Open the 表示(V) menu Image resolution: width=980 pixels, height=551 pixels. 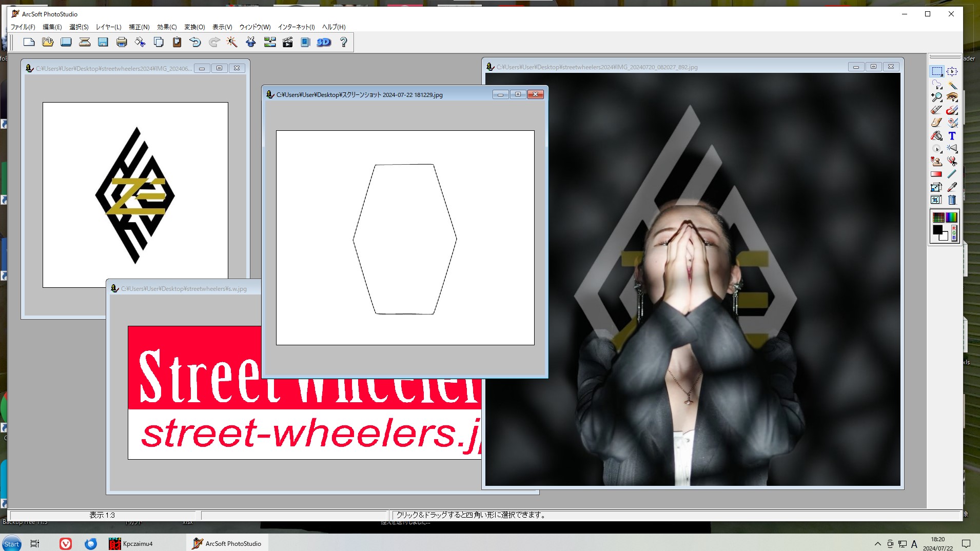click(222, 27)
